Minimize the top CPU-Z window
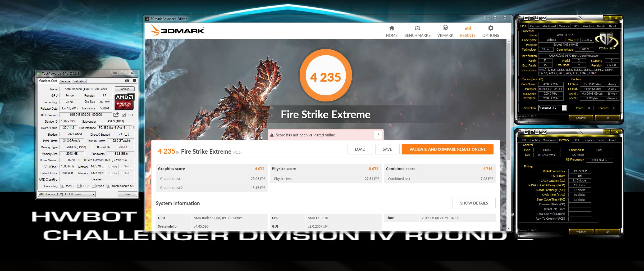This screenshot has width=644, height=271. coord(607,18)
